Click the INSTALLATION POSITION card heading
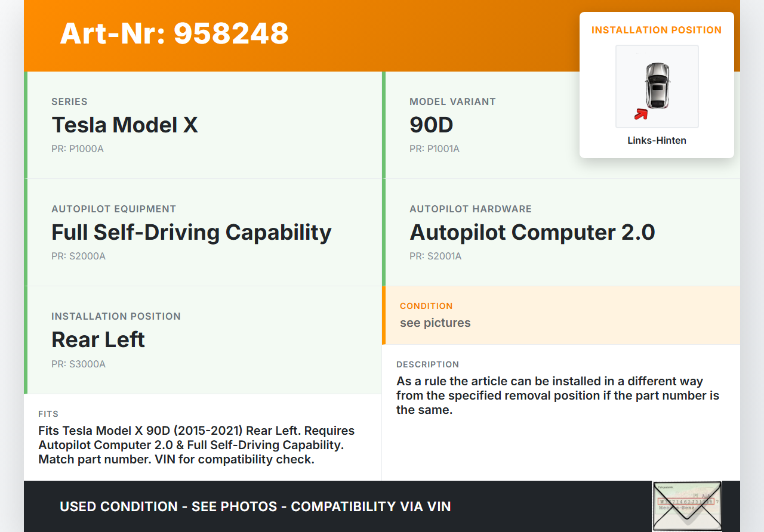The width and height of the screenshot is (764, 532). [657, 30]
